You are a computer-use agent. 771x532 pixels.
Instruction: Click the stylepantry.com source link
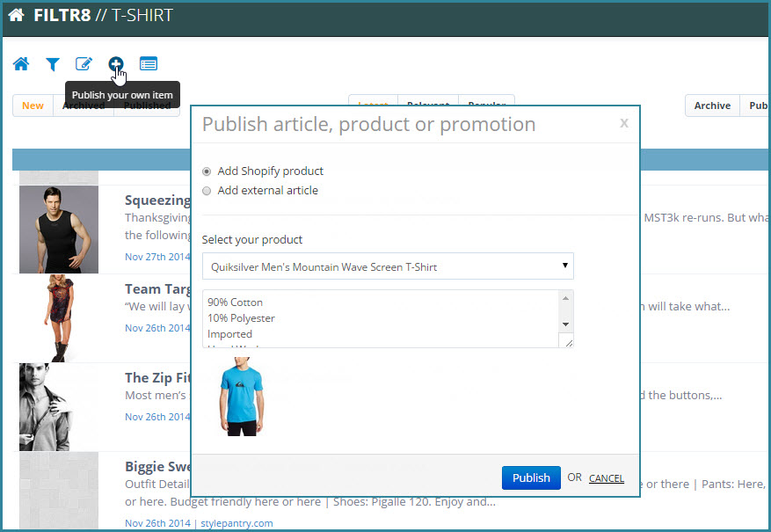[236, 523]
